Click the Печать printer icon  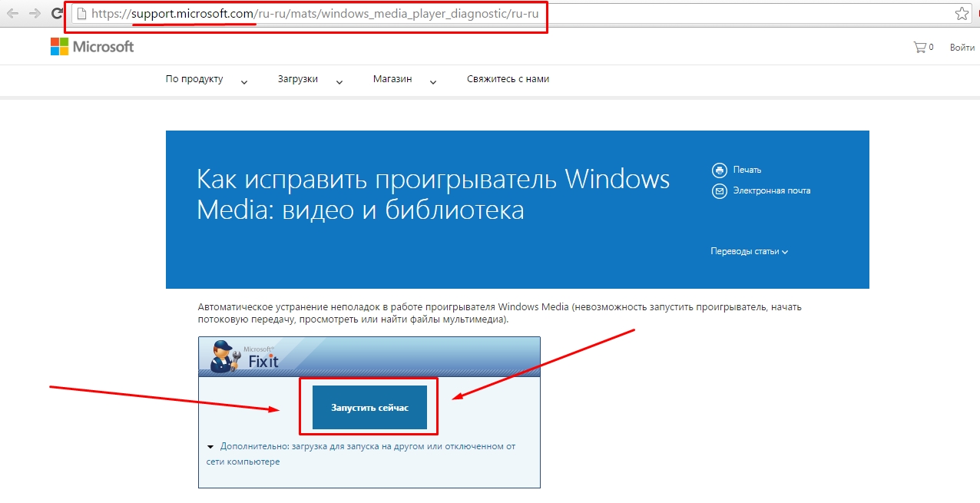[x=719, y=170]
